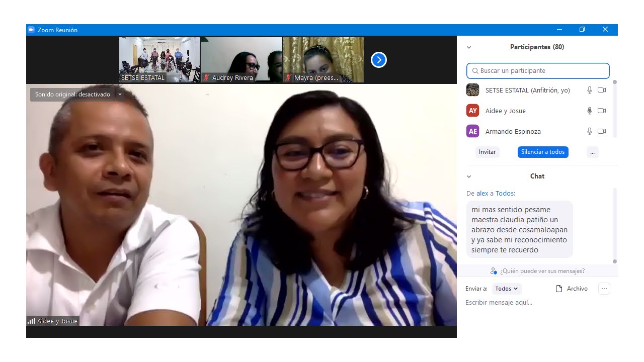Select SETSE ESTATAL video thumbnail
Screen dimensions: 644x362
pyautogui.click(x=159, y=60)
